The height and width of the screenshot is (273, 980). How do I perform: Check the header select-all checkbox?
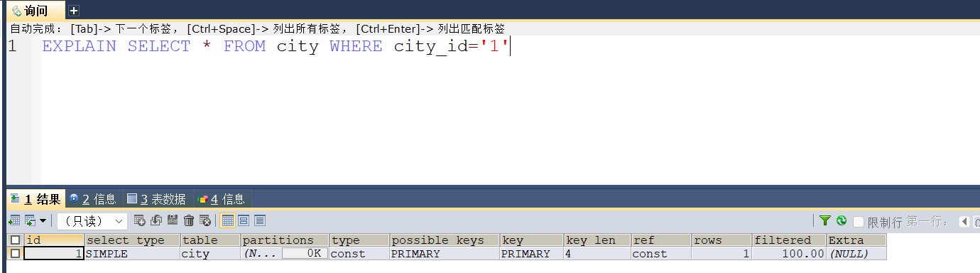(16, 240)
